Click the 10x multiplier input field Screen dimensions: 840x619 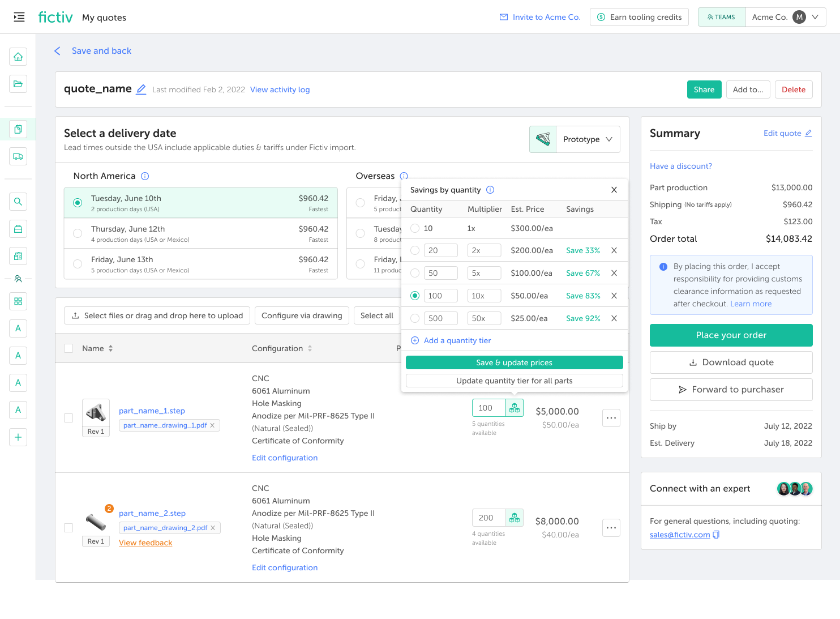485,296
